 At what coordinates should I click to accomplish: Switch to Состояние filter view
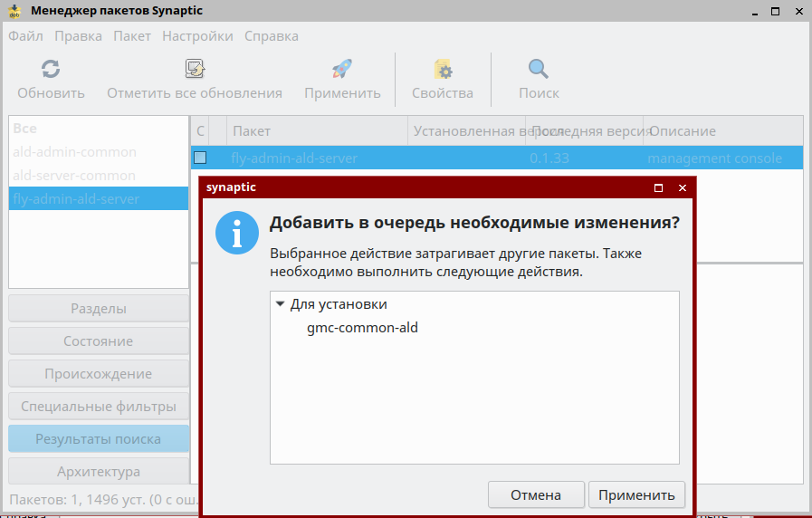[99, 341]
